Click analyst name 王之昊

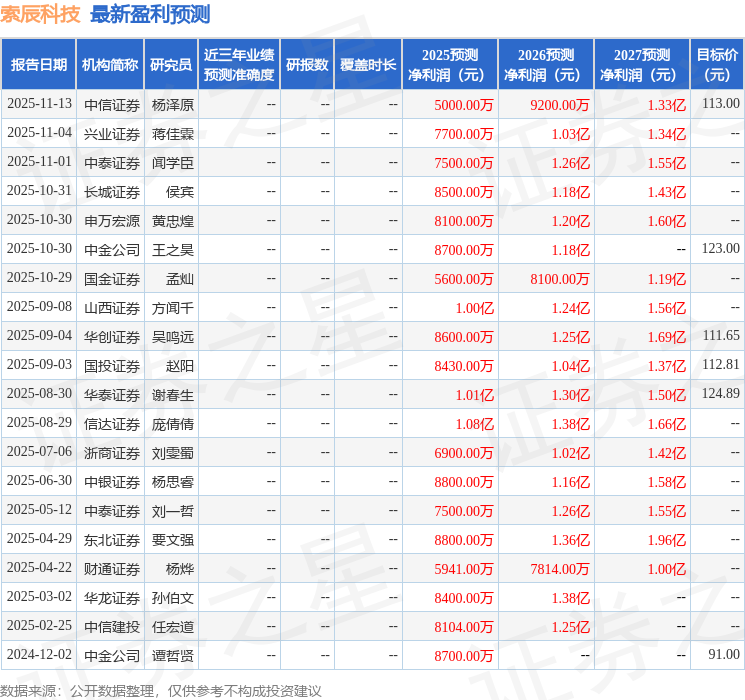point(172,250)
